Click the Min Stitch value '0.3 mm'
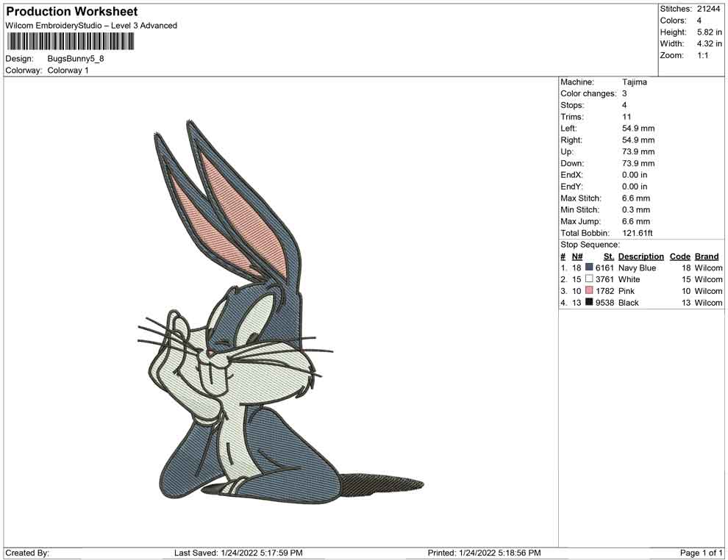The width and height of the screenshot is (728, 560). coord(636,209)
